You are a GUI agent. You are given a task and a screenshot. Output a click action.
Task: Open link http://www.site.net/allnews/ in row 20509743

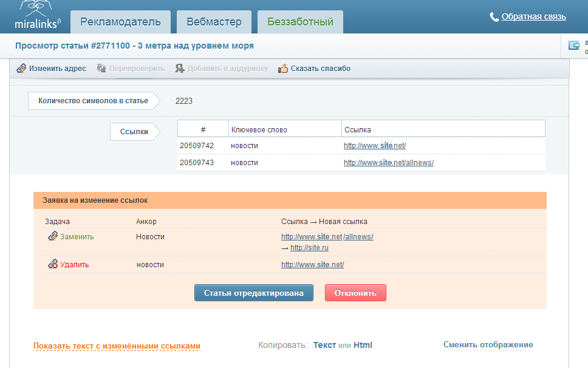point(389,163)
